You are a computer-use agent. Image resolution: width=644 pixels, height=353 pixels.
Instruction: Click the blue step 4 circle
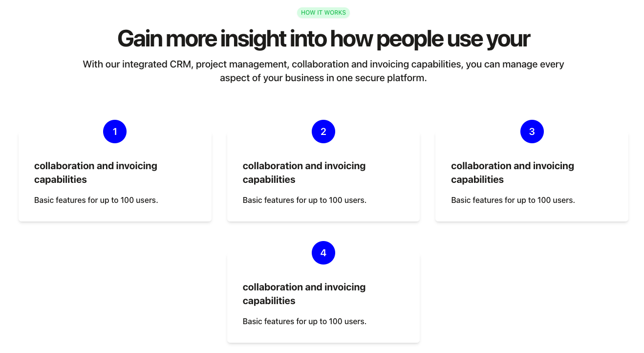click(x=323, y=253)
